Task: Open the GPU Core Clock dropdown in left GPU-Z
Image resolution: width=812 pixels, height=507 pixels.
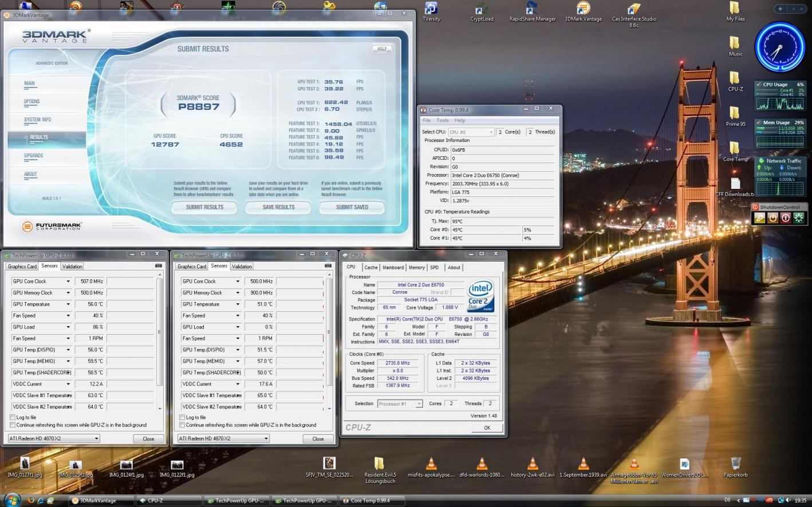Action: [x=68, y=282]
